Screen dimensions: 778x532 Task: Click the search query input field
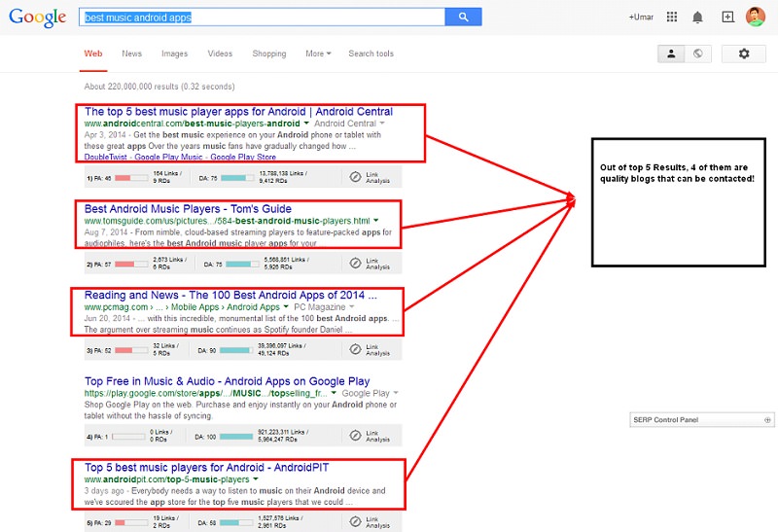(x=262, y=18)
